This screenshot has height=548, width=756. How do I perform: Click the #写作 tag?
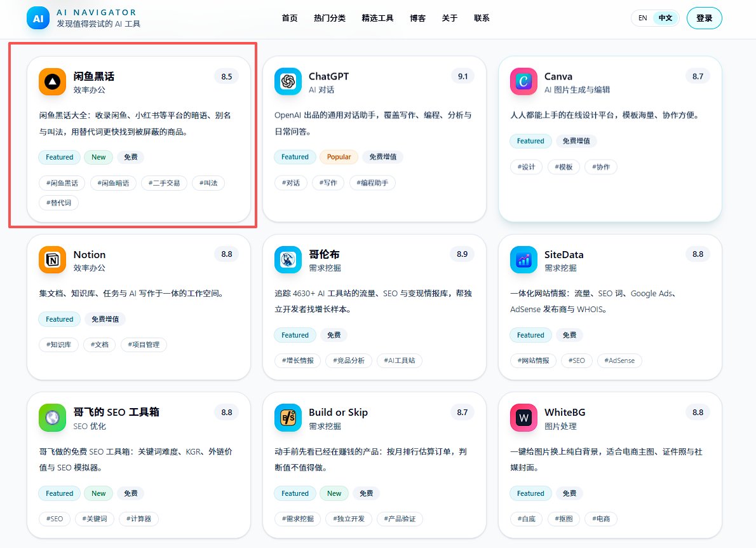point(328,182)
